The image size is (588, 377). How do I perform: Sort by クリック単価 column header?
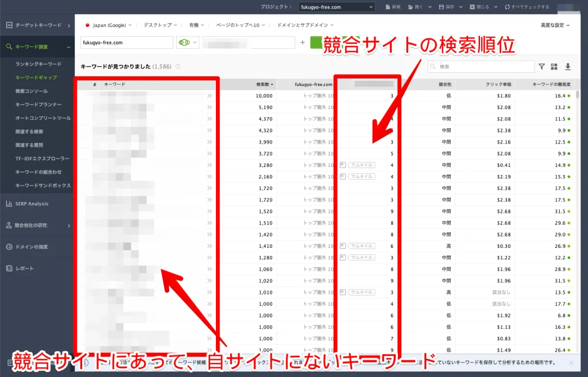(x=498, y=84)
